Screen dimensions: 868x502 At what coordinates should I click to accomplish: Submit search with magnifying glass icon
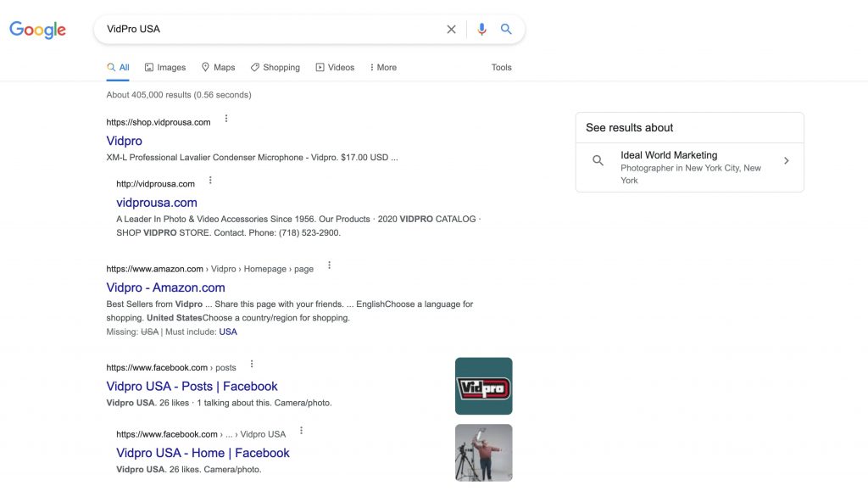click(506, 29)
